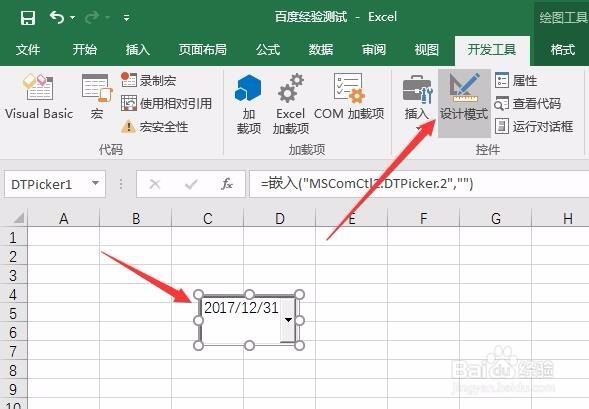This screenshot has height=409, width=589.
Task: Open the undo history dropdown arrow
Action: click(72, 18)
